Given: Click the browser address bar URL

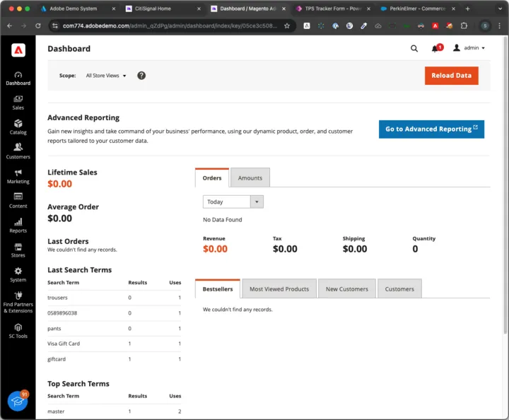Looking at the screenshot, I should coord(170,25).
